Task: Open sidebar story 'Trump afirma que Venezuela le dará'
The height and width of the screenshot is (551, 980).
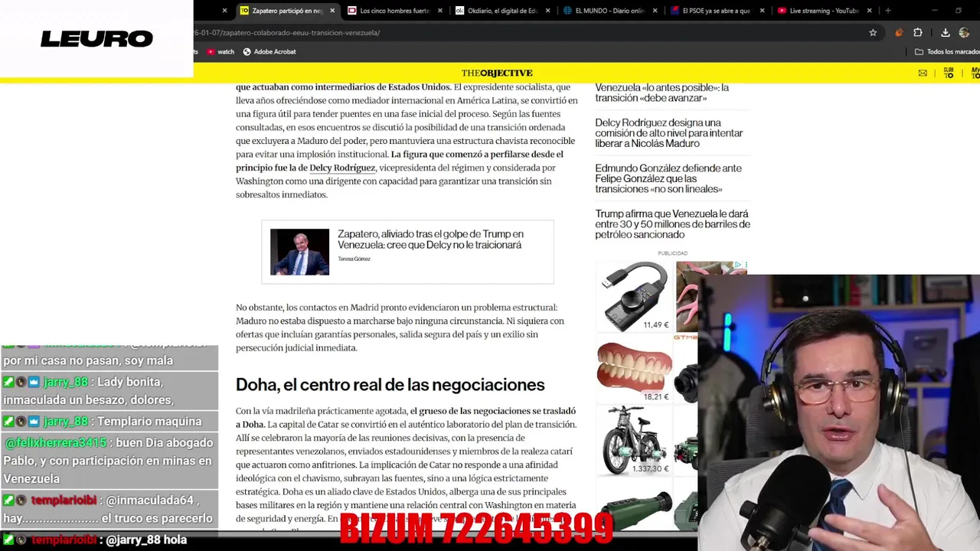Action: click(x=672, y=224)
